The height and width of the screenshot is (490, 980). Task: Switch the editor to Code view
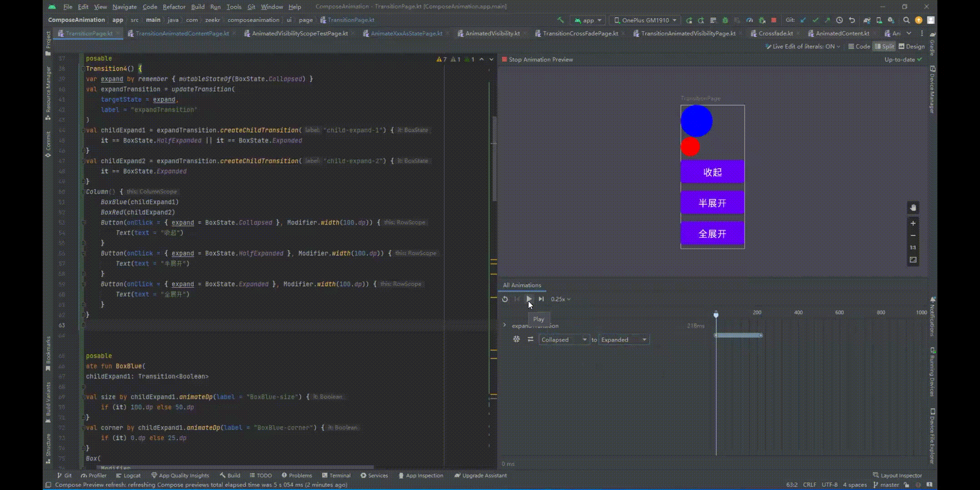click(x=859, y=46)
